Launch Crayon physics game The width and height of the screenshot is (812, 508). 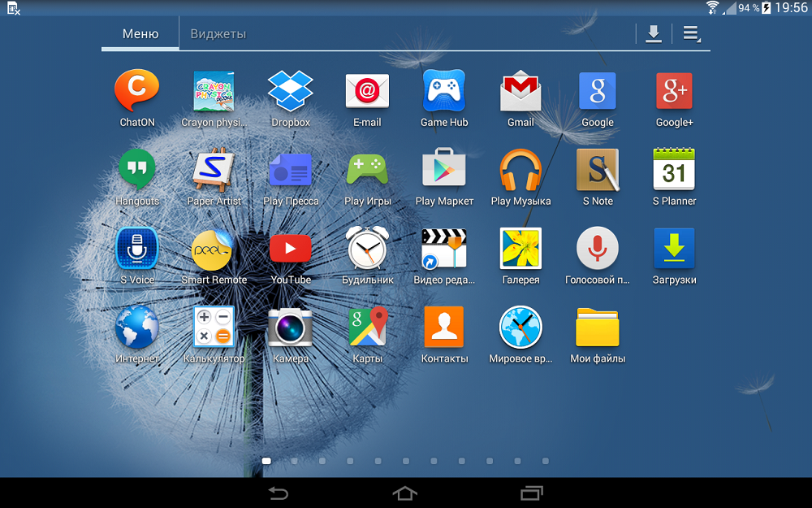pos(214,92)
